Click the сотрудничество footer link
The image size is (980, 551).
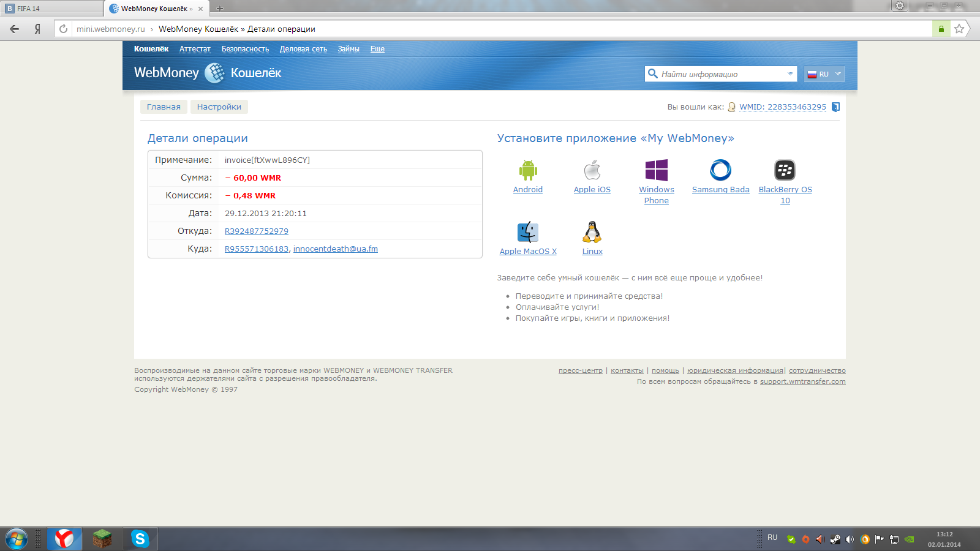coord(817,370)
